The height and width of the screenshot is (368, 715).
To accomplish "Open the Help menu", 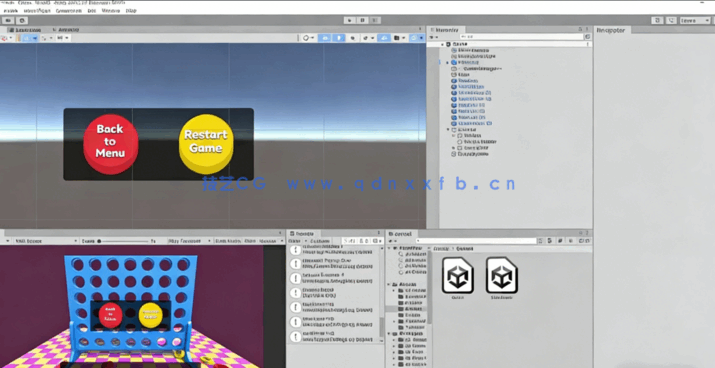I will pos(131,10).
